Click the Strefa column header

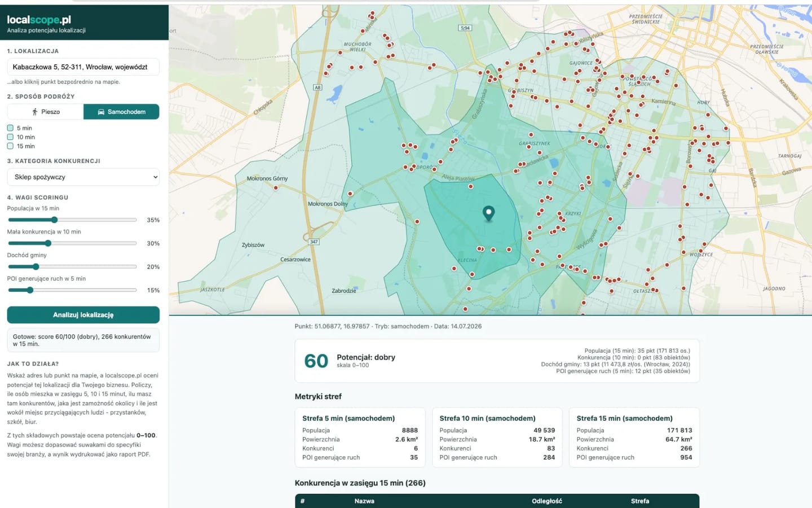click(640, 501)
